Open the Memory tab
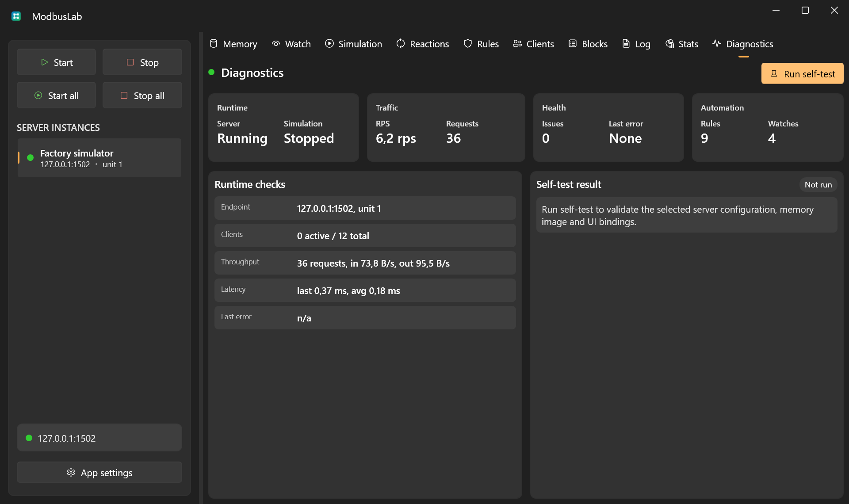The image size is (849, 504). click(x=233, y=44)
